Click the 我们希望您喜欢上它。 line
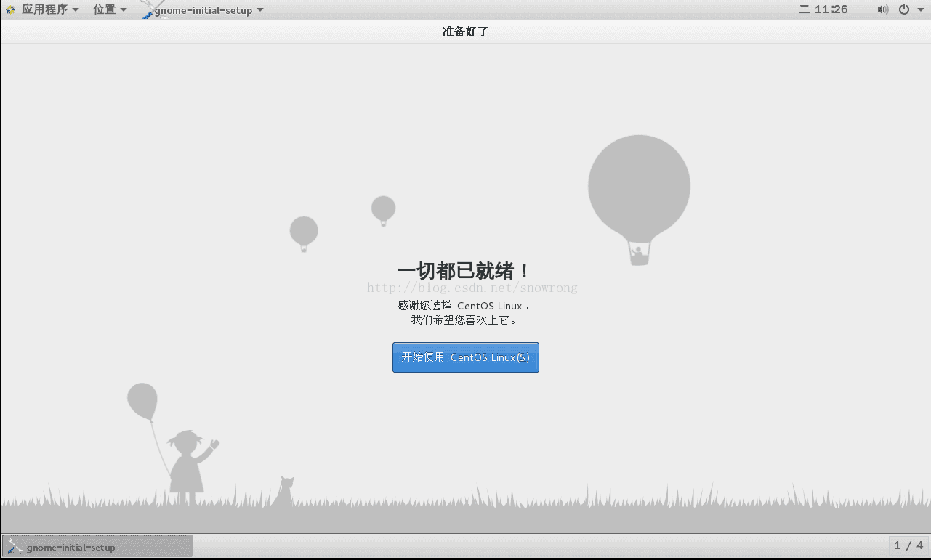This screenshot has width=931, height=560. [465, 320]
